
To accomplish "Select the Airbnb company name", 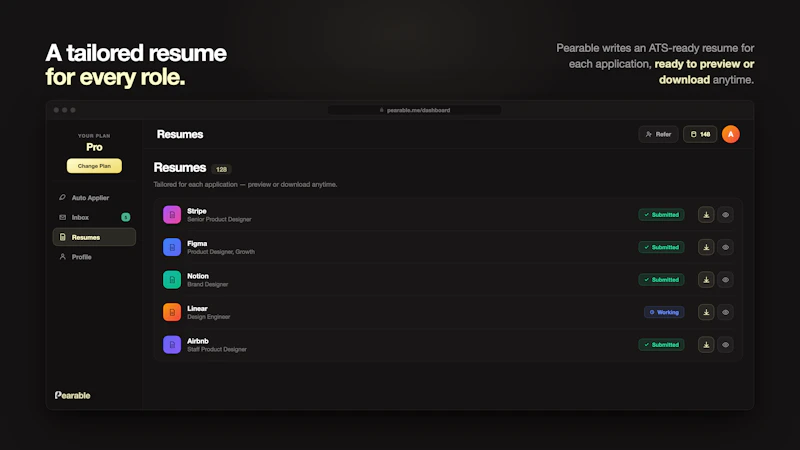I will (198, 341).
